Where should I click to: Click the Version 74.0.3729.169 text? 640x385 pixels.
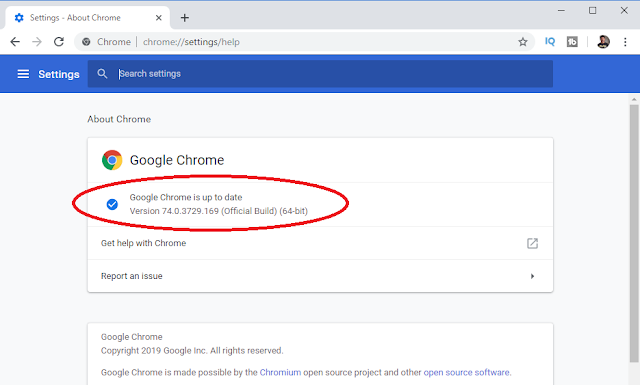click(219, 211)
